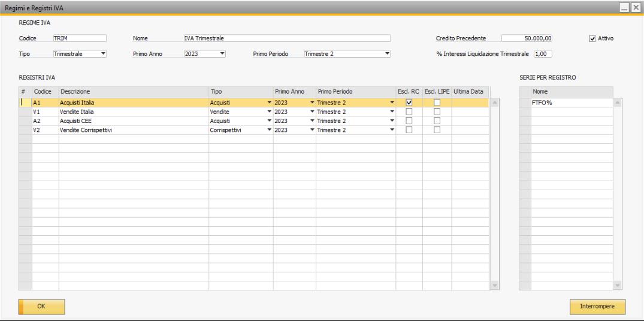Select the Escl. LIPE column header
The height and width of the screenshot is (321, 644).
click(x=437, y=92)
